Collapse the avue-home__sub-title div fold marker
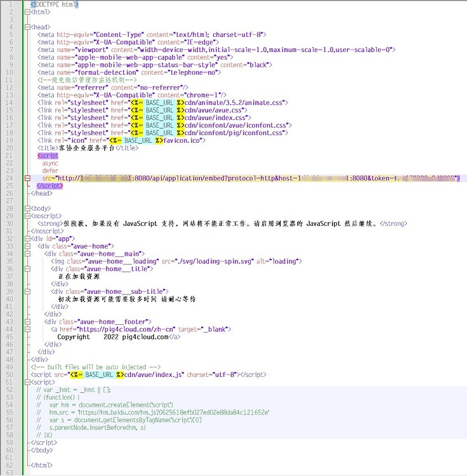 27,292
